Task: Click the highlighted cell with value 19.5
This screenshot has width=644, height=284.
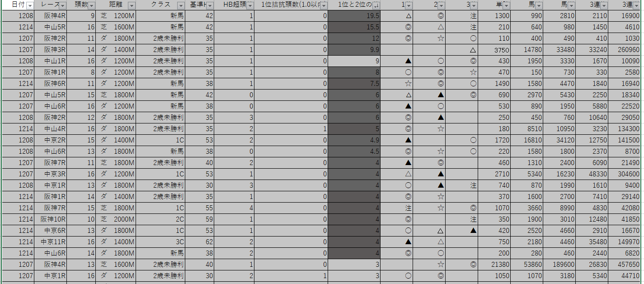Action: (354, 16)
